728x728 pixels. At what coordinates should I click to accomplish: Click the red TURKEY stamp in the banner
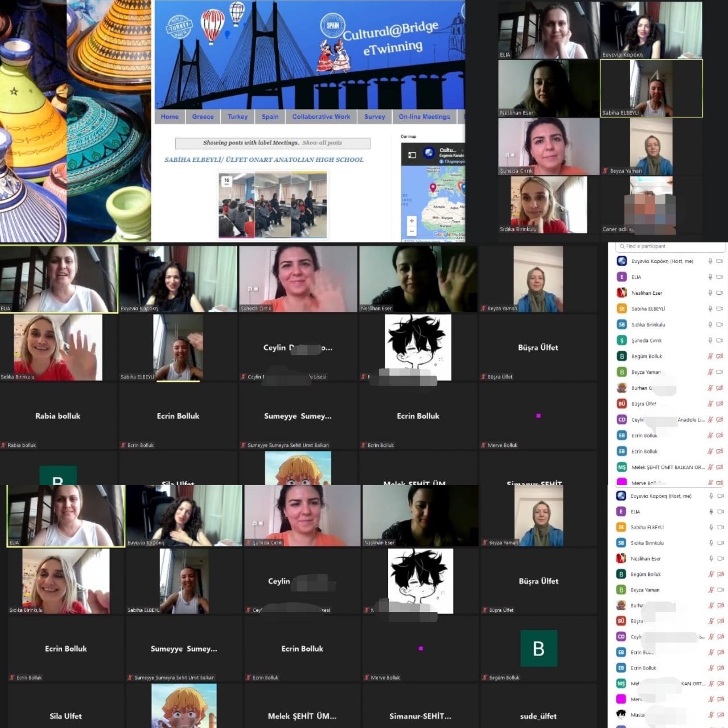click(x=180, y=27)
